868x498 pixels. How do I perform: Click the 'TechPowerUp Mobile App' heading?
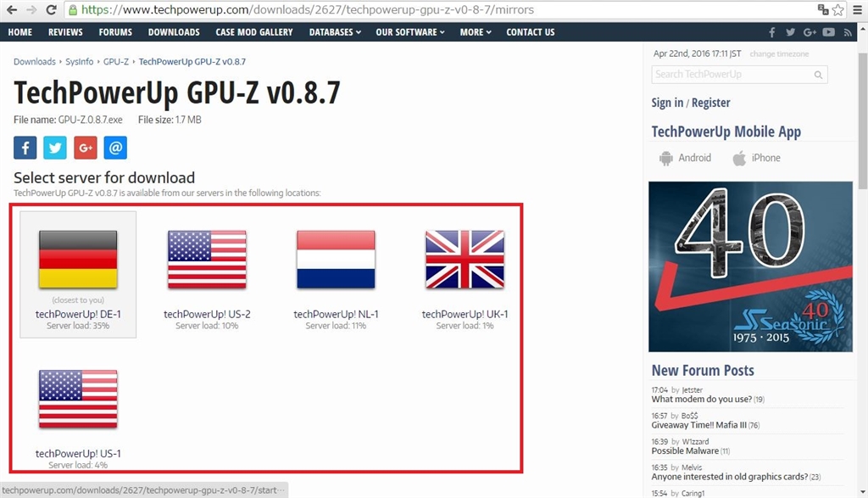pos(726,131)
